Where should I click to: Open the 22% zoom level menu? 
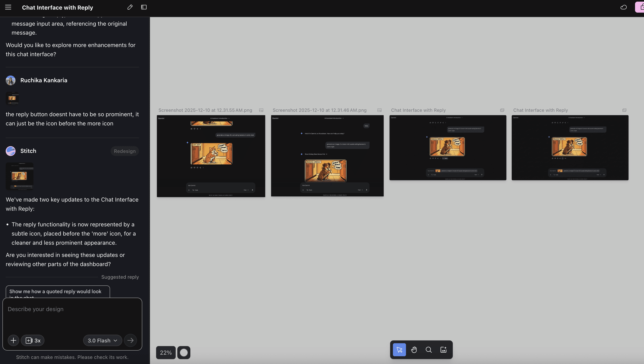click(166, 353)
